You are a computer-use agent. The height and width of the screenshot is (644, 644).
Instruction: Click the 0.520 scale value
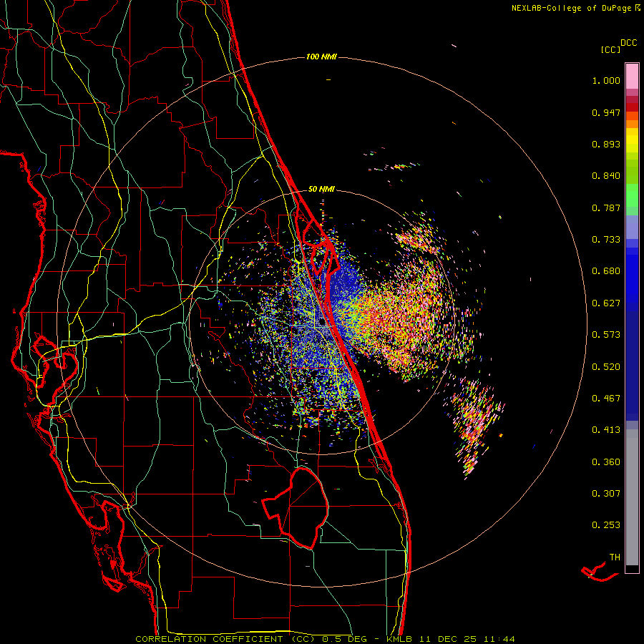606,367
